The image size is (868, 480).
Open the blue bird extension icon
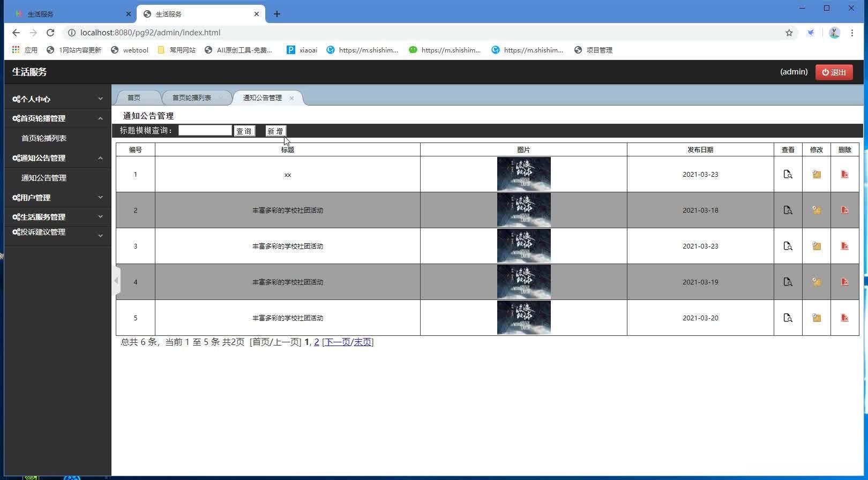tap(811, 33)
